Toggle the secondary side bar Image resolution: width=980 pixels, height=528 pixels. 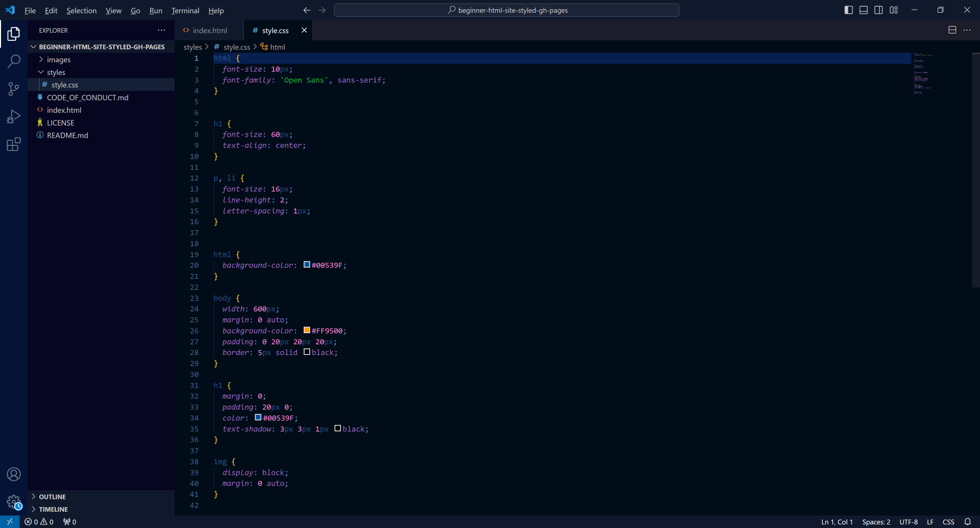(x=878, y=10)
